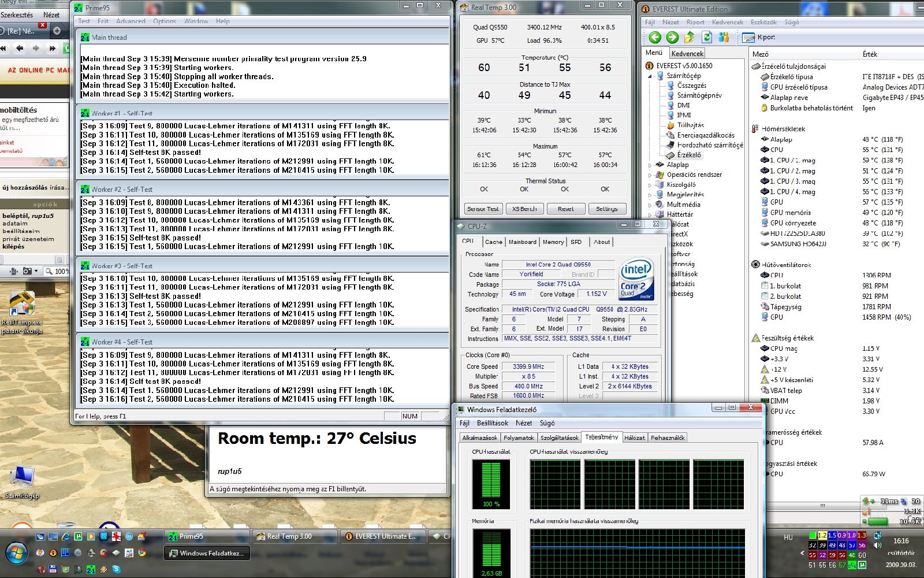Click the system tray clock showing 16:16
This screenshot has width=924, height=578.
point(901,541)
